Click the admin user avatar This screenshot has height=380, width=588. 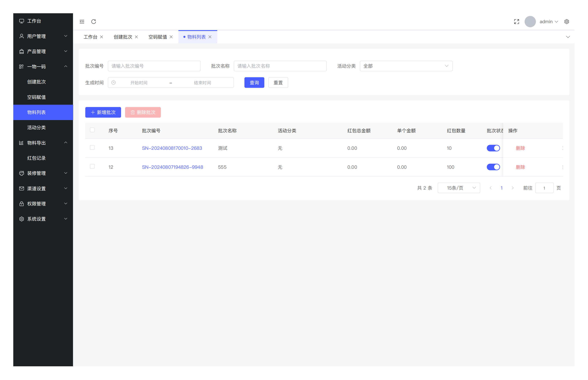pos(530,22)
